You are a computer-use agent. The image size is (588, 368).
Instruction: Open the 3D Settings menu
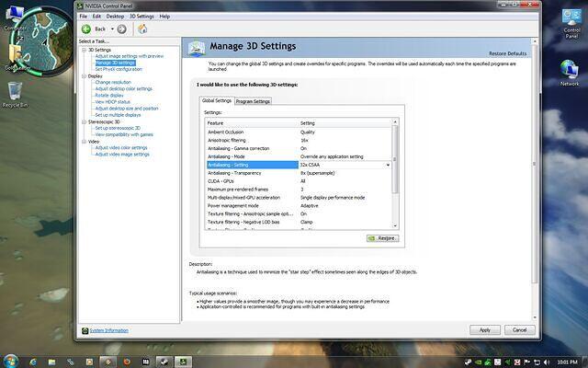click(141, 17)
